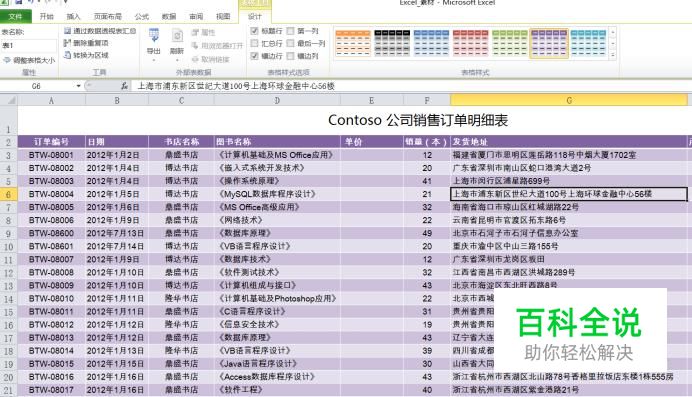
Task: Click the 销量（本） header cell
Action: click(x=427, y=142)
